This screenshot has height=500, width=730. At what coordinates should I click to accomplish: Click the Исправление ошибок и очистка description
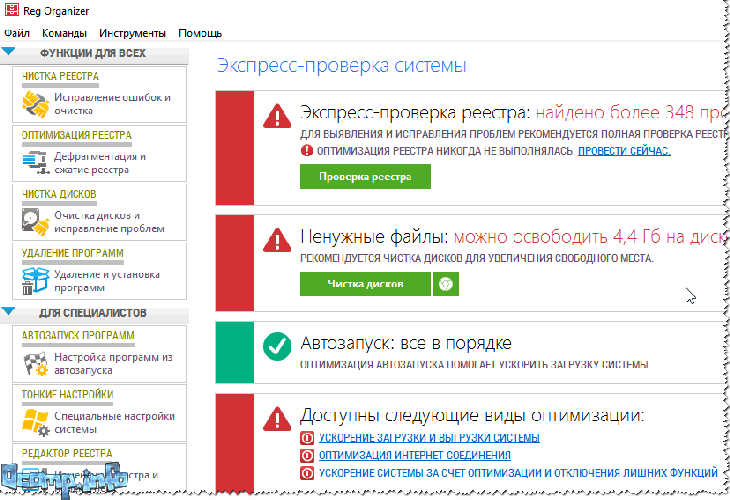[113, 104]
